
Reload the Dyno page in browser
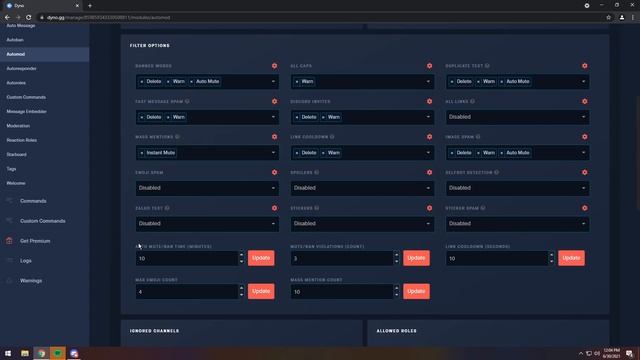(29, 18)
